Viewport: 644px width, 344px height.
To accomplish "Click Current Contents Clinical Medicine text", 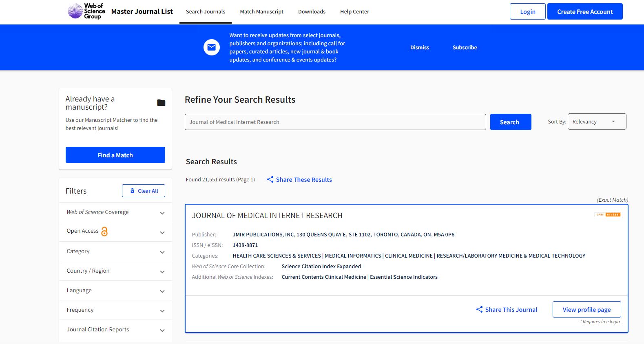I will point(324,277).
